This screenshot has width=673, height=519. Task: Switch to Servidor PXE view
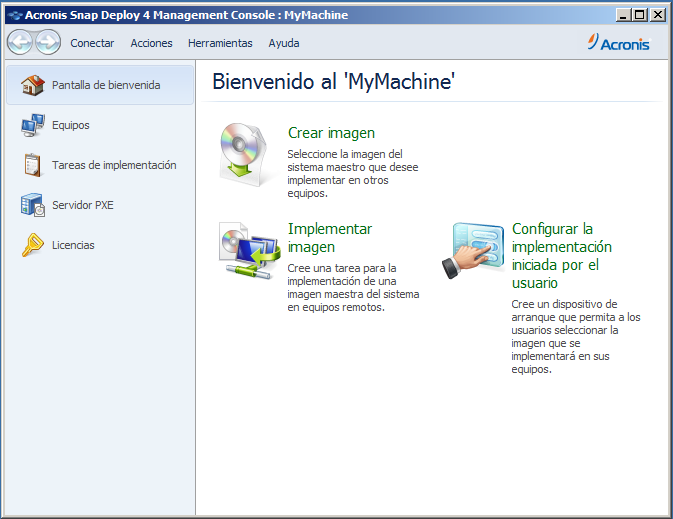click(100, 205)
